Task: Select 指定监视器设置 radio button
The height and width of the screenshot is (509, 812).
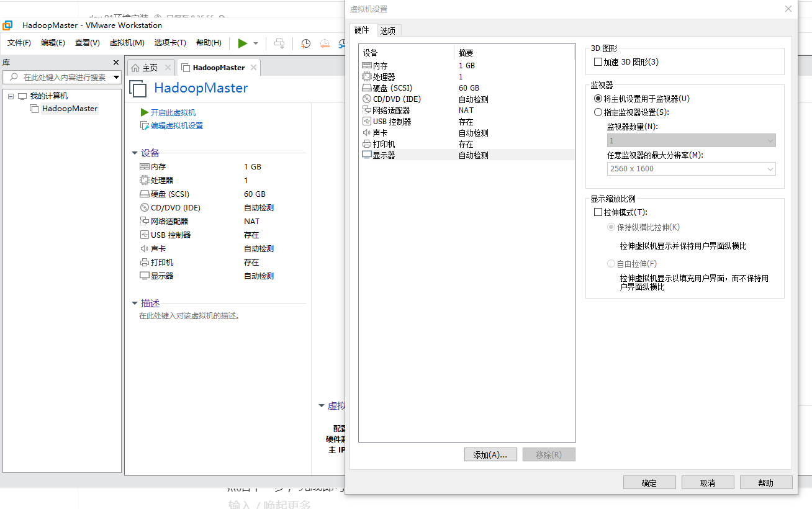Action: [598, 112]
